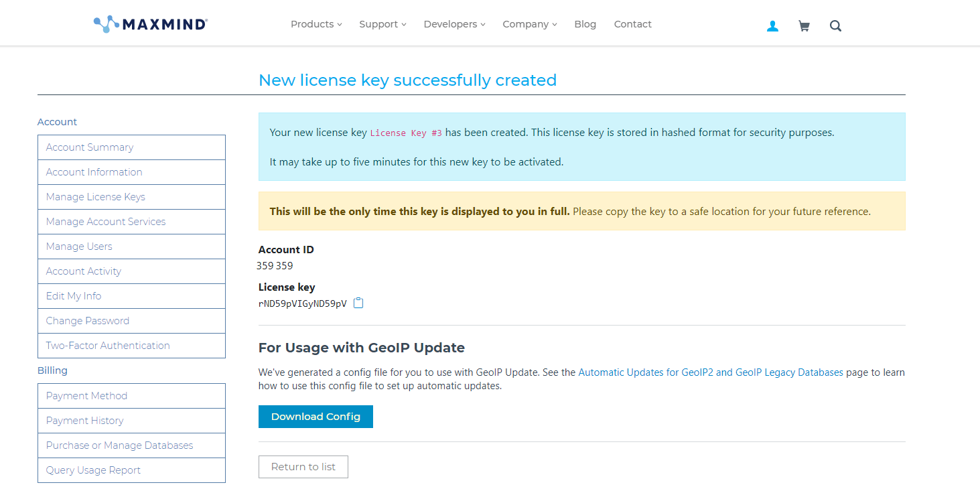Viewport: 980px width, 489px height.
Task: Open the shopping cart icon
Action: 804,26
